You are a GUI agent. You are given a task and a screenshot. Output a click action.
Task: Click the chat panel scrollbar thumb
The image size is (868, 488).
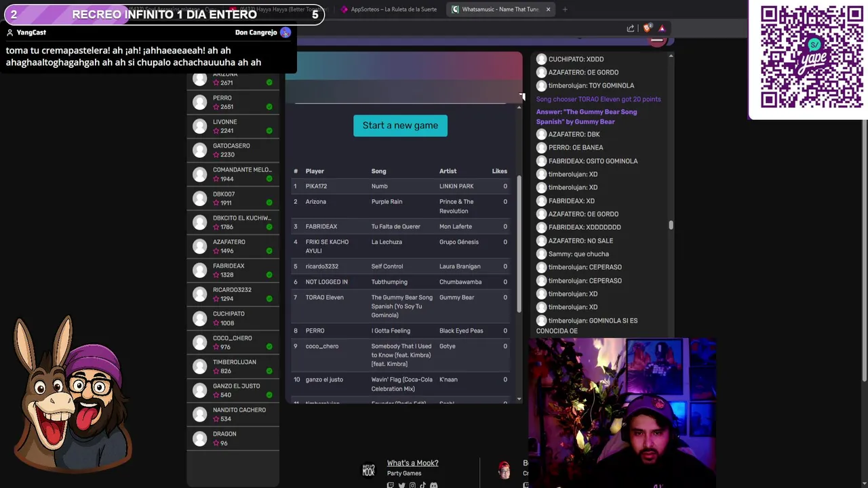click(x=671, y=225)
